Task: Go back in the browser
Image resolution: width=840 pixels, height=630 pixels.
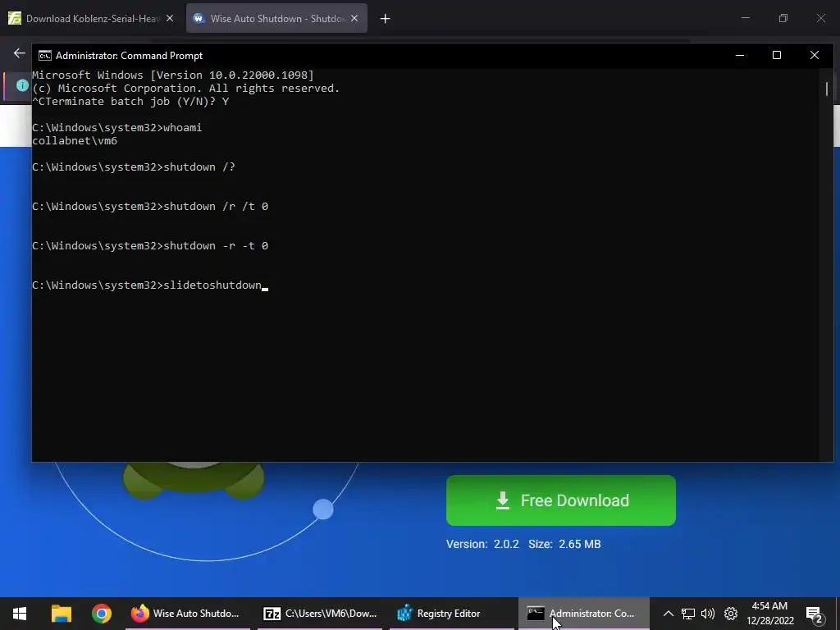Action: click(20, 53)
